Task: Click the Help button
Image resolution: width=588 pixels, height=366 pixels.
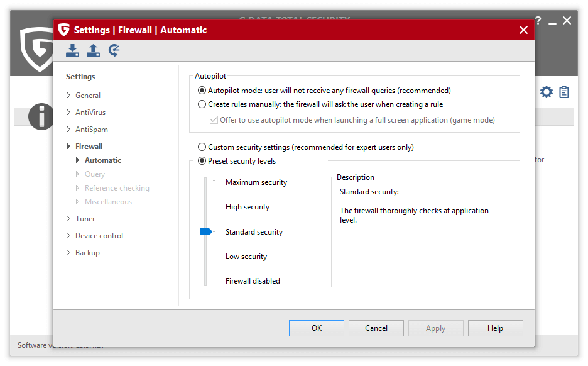Action: [x=495, y=328]
